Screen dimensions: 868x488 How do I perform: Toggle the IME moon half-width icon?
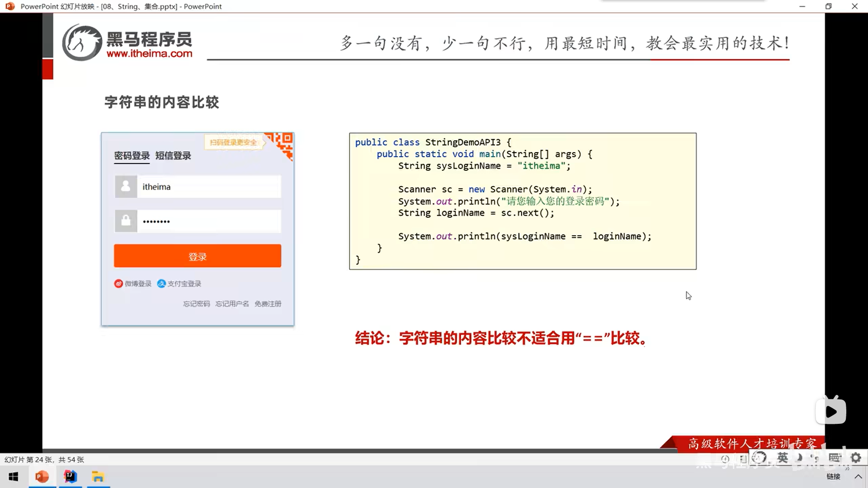(799, 458)
